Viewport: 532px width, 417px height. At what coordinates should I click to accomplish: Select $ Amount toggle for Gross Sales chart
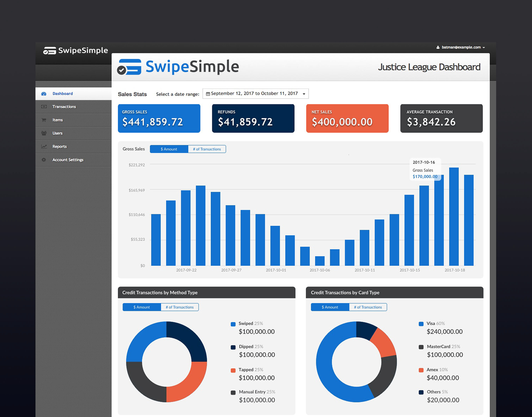point(169,149)
